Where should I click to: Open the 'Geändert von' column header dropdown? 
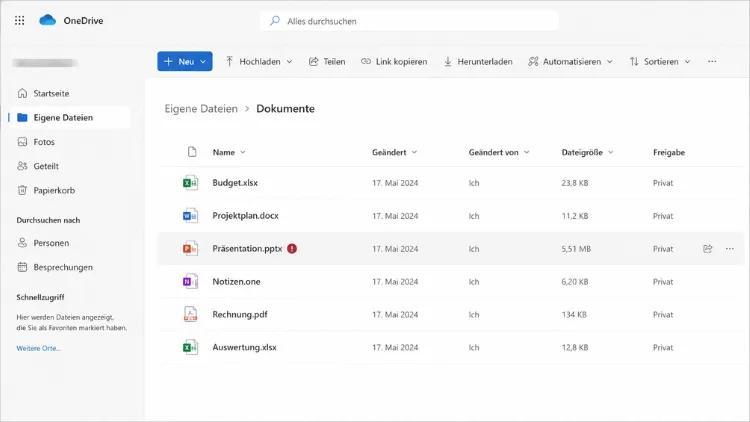(527, 152)
